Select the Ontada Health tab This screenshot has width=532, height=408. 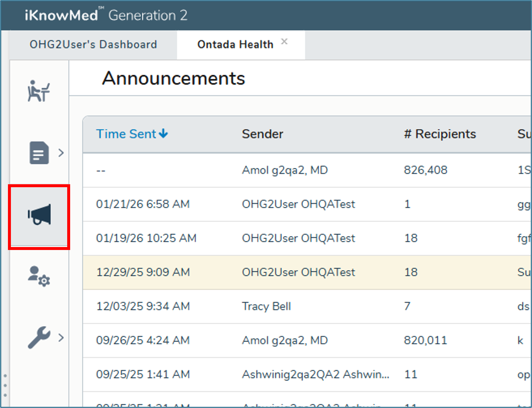(x=235, y=45)
